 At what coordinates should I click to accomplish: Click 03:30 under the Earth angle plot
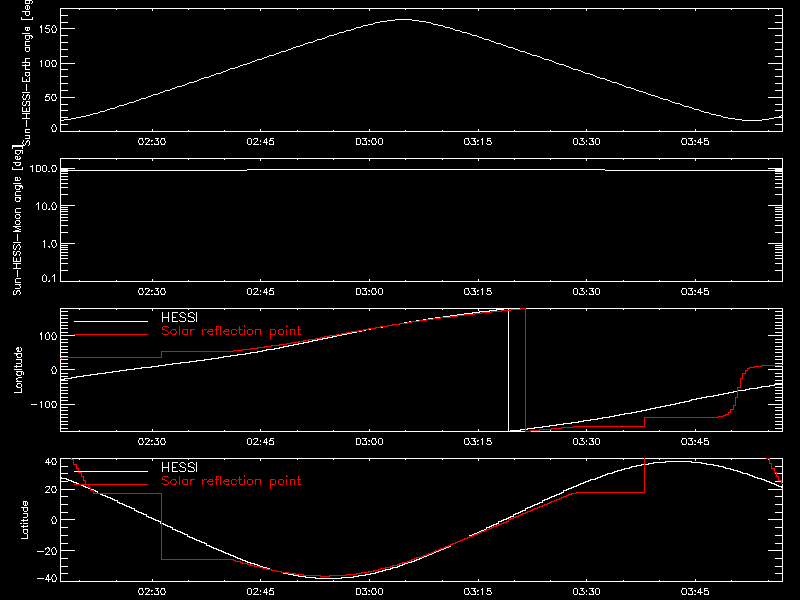pyautogui.click(x=586, y=142)
